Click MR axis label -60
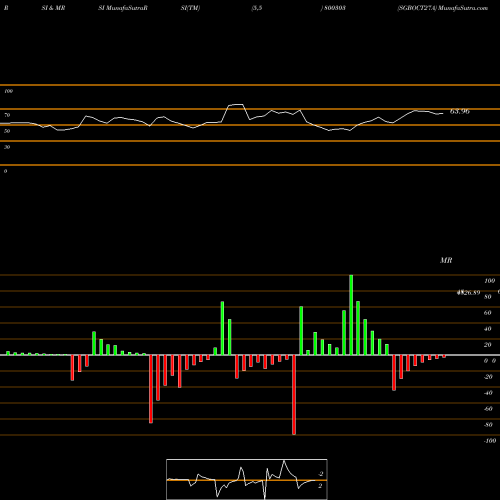The width and height of the screenshot is (500, 500). 488,409
